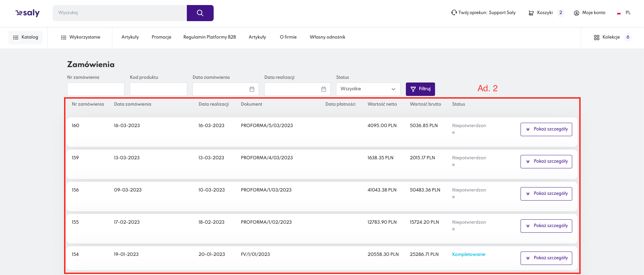Show details for order 154
The image size is (644, 275).
[x=546, y=258]
